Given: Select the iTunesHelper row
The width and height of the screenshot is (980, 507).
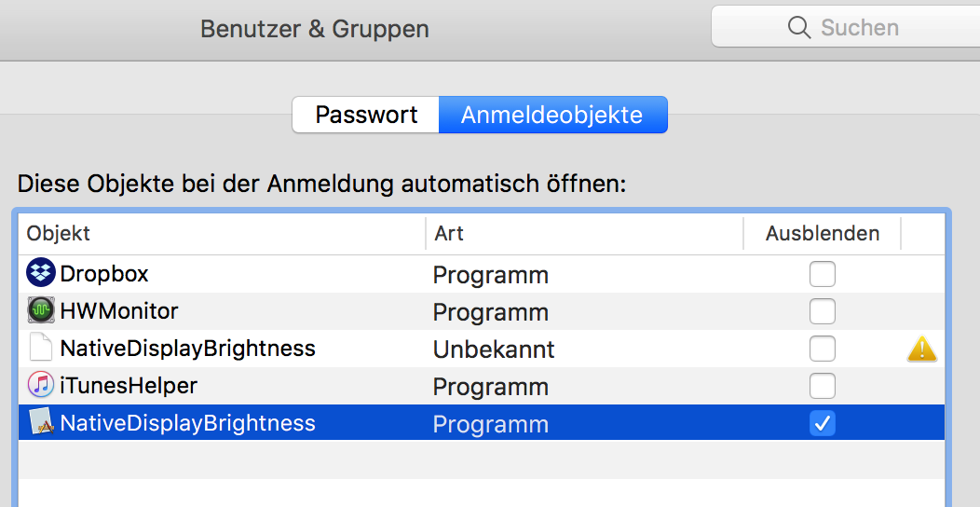Looking at the screenshot, I should (482, 386).
